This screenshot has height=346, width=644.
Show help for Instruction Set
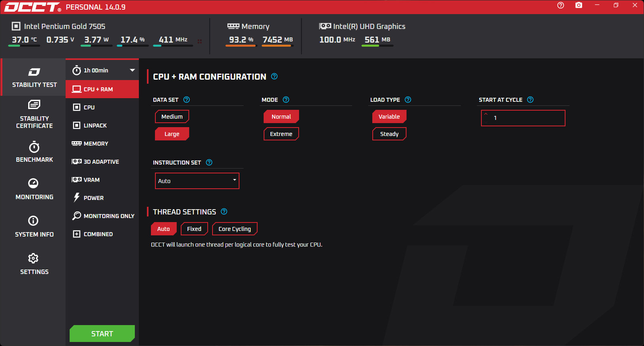[x=209, y=163]
